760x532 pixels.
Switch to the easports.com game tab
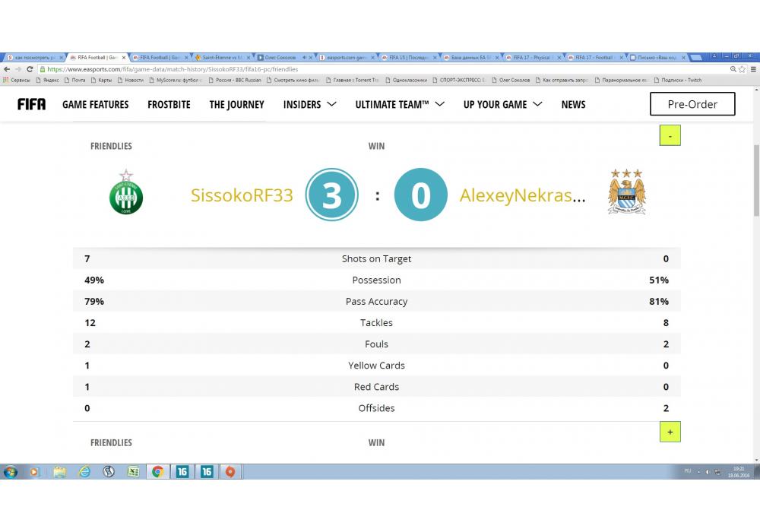pyautogui.click(x=346, y=57)
